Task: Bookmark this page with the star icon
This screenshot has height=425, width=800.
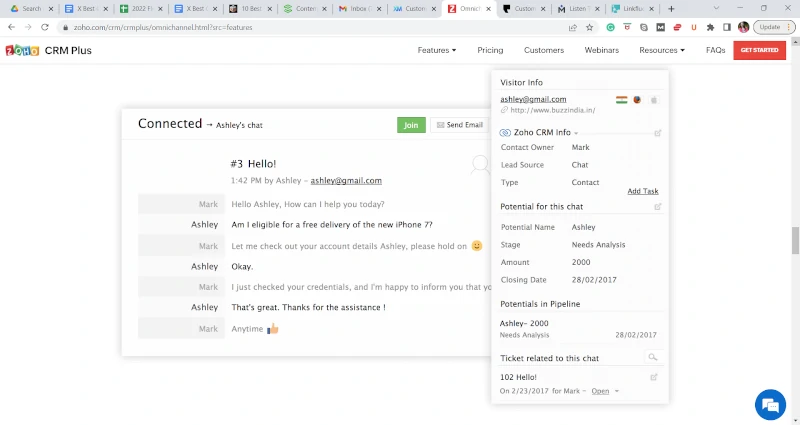Action: tap(590, 28)
